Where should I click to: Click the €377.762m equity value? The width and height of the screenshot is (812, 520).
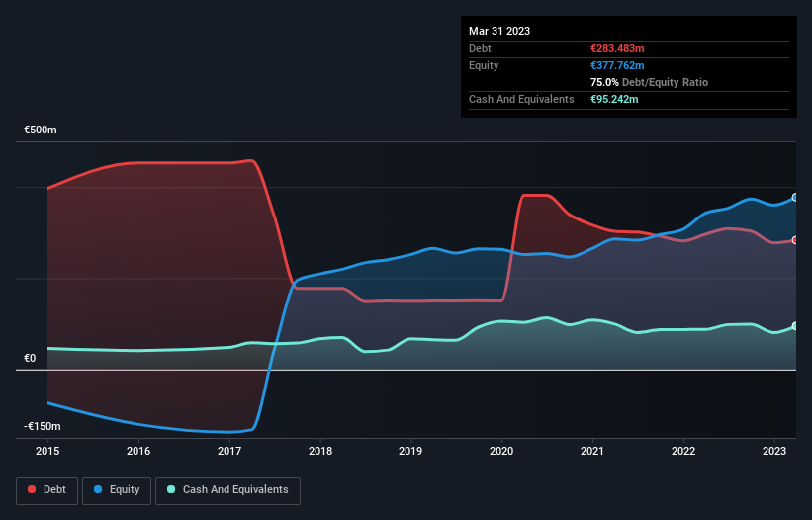click(x=617, y=65)
